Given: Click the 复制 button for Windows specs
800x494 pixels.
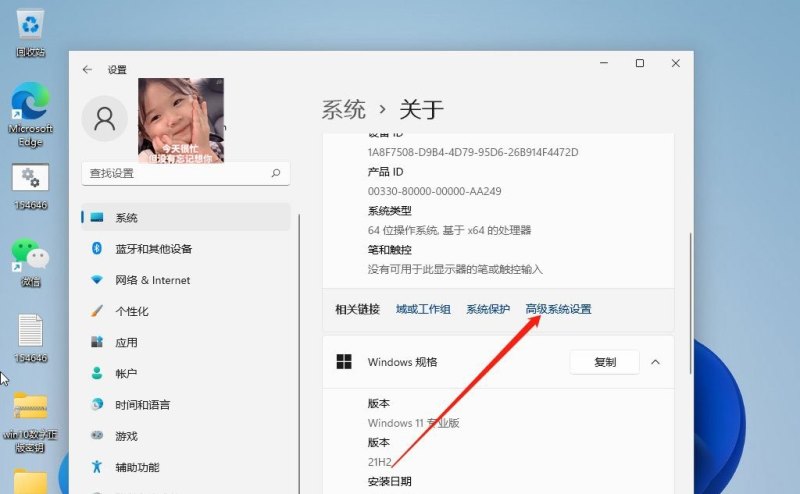Looking at the screenshot, I should [x=605, y=362].
